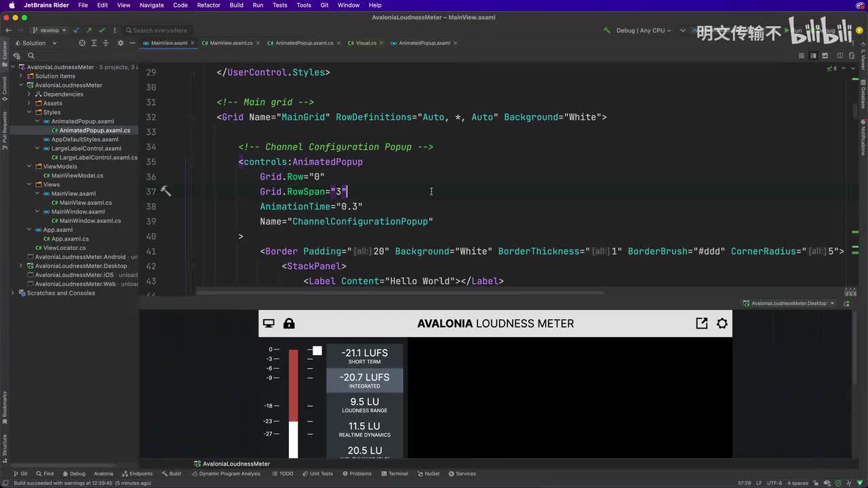
Task: Switch to editor-only view mode icon
Action: pos(802,56)
